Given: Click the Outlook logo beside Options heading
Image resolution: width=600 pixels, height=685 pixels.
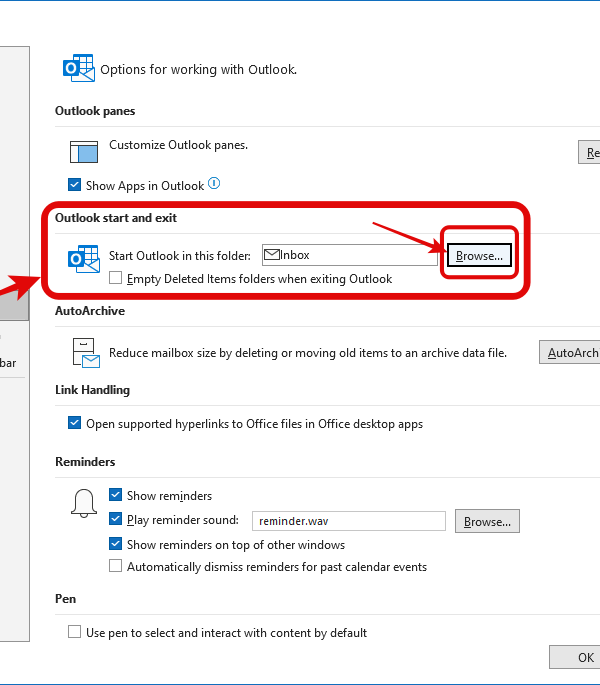Looking at the screenshot, I should pos(79,68).
